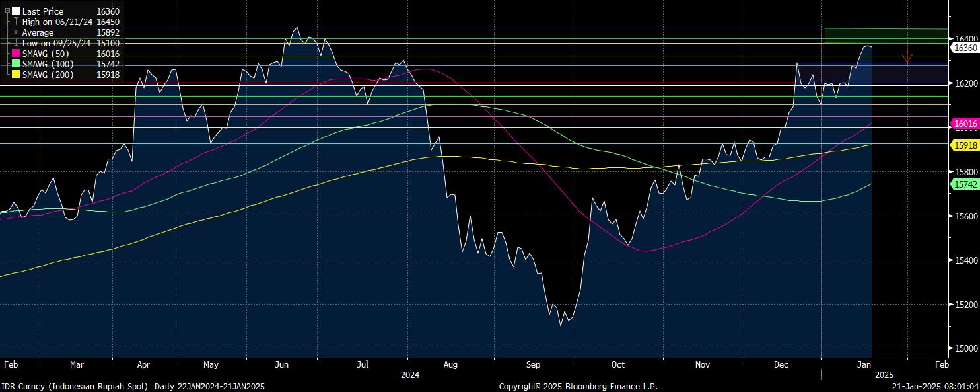Screen dimensions: 980x392
Task: Select the SMAVG (200) legend entry
Action: click(x=48, y=75)
